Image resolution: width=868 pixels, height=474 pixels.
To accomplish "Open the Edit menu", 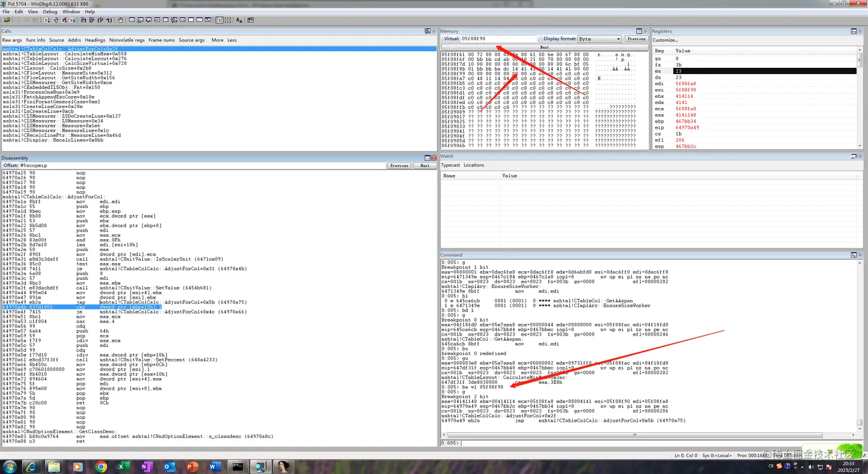I will point(19,11).
